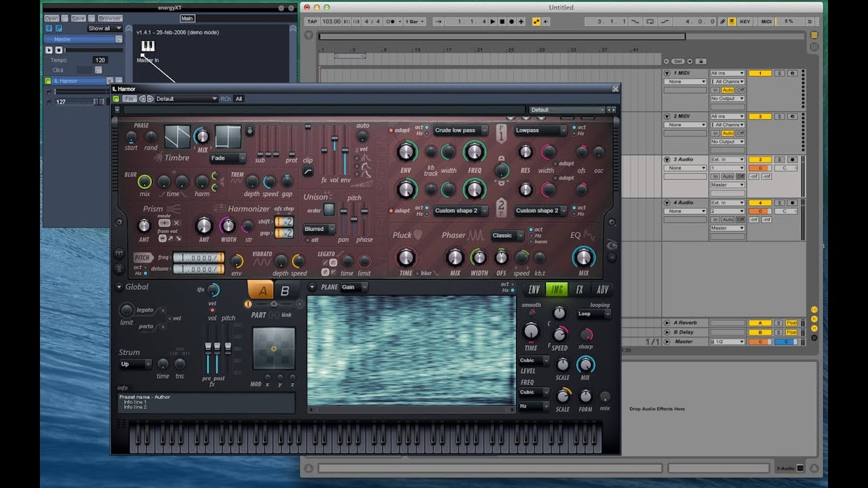Toggle the 1 MIDI track activator
This screenshot has height=488, width=868.
pyautogui.click(x=760, y=73)
